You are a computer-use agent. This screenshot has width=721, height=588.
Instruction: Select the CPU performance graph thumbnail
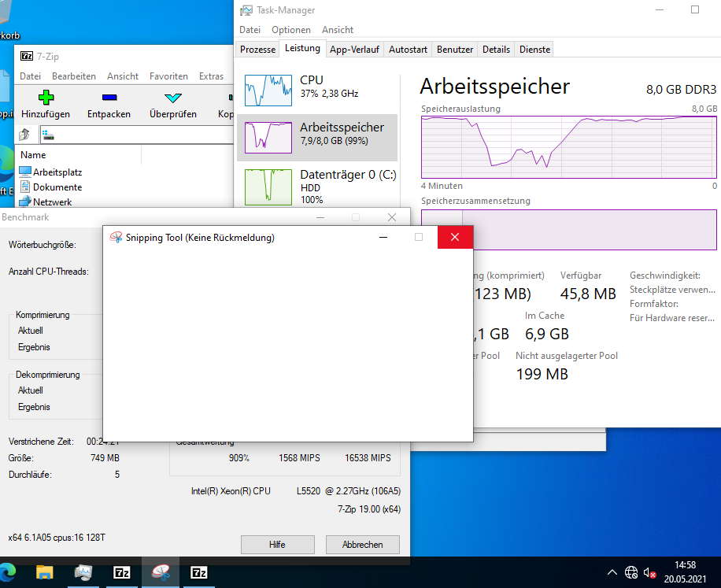268,91
